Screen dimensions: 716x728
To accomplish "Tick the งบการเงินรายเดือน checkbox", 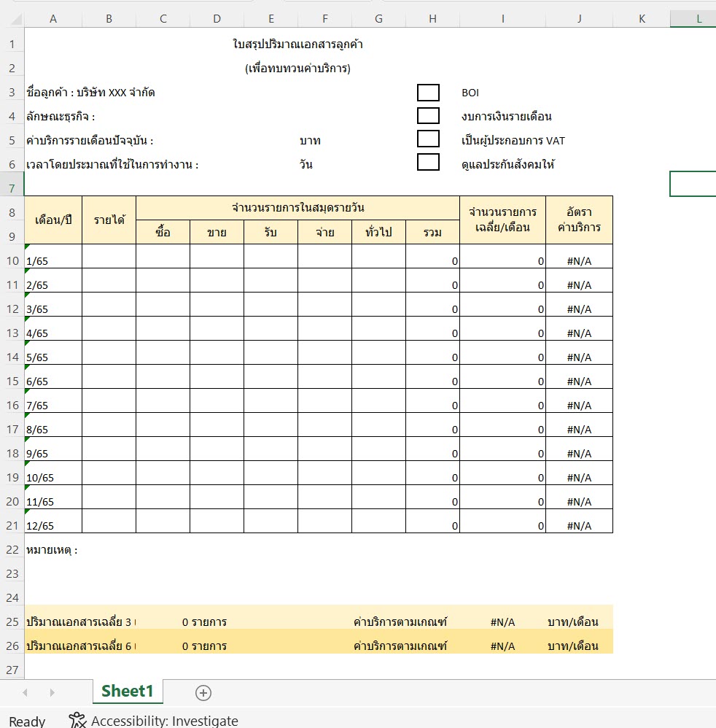I will click(428, 115).
